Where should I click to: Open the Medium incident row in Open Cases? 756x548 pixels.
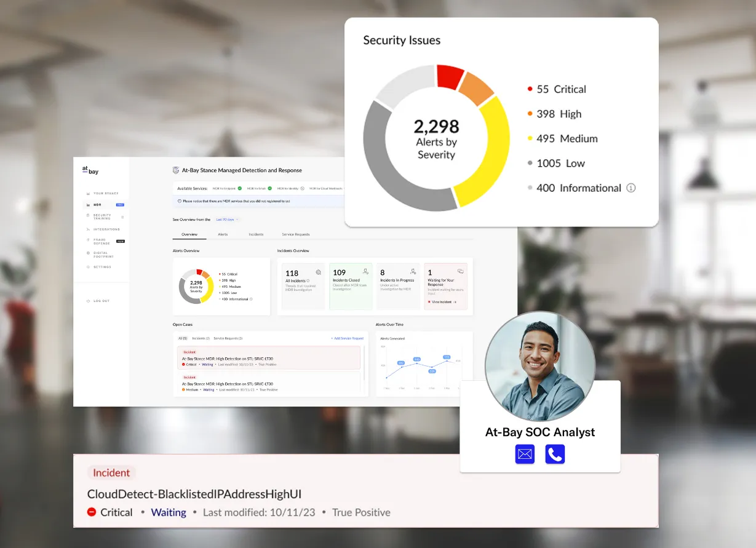click(x=269, y=382)
